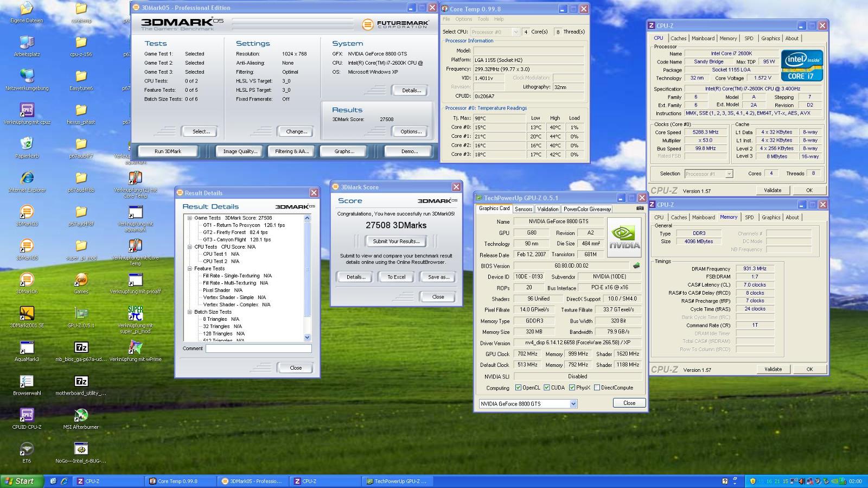Open the Papierkorb recycle bin
This screenshot has height=488, width=868.
tap(27, 144)
